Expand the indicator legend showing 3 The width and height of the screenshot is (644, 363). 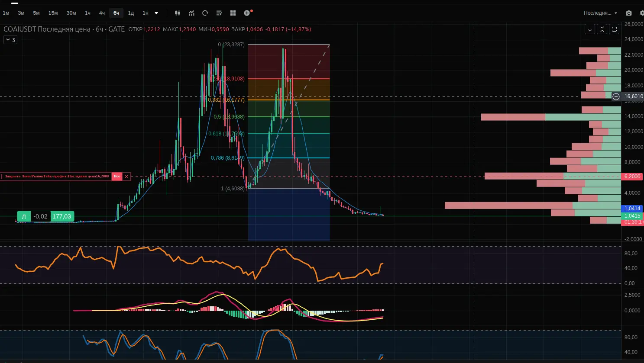10,40
